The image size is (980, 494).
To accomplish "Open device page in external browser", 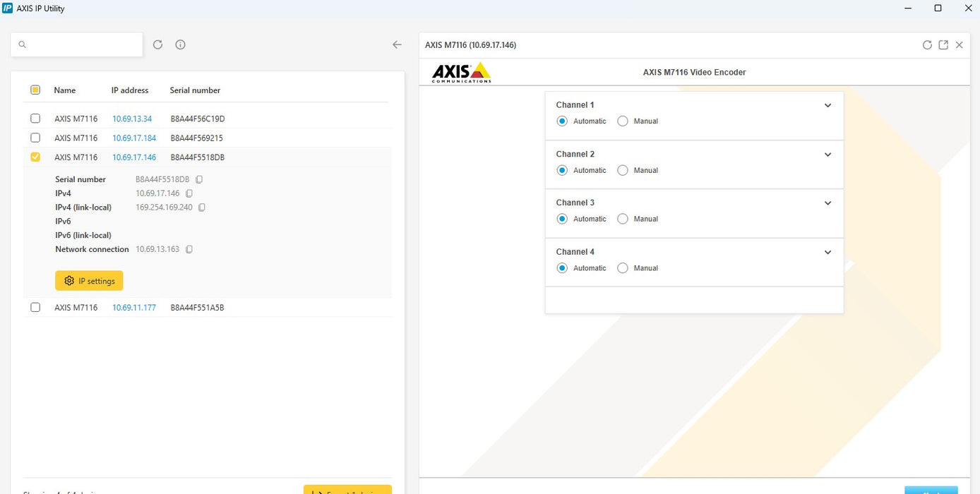I will tap(943, 44).
